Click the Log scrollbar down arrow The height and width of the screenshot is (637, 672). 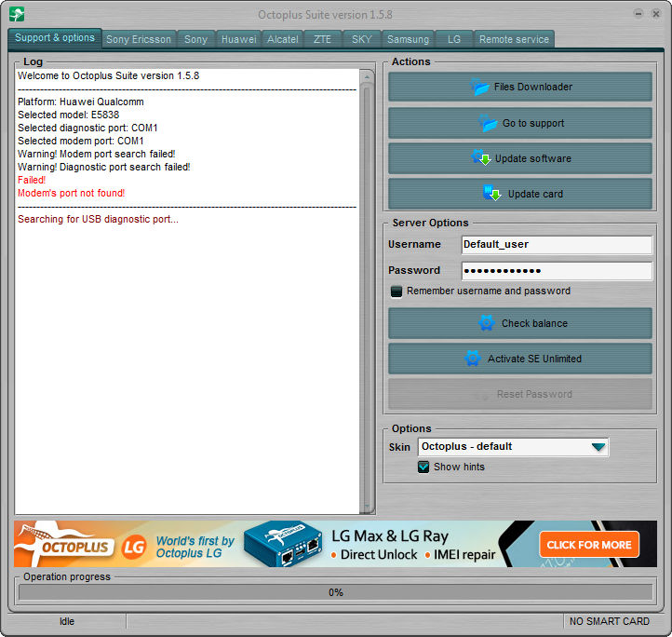pyautogui.click(x=367, y=507)
